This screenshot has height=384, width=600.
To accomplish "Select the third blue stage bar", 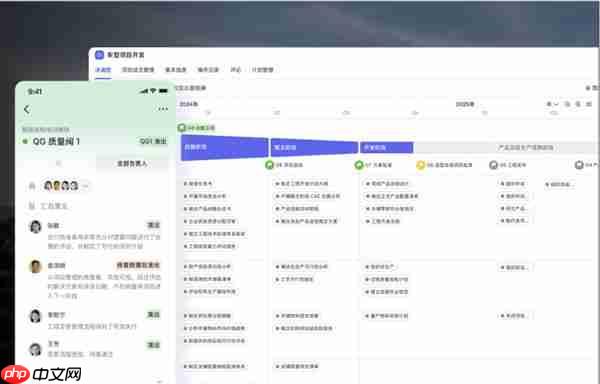I will (386, 147).
